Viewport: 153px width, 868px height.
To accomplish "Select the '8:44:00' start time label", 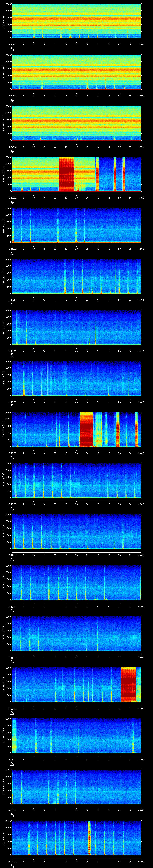I will click(x=12, y=402).
